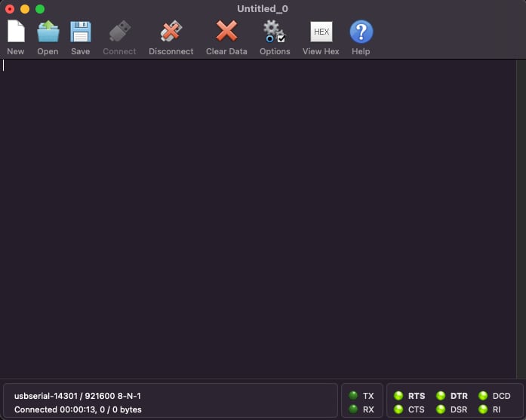526x420 pixels.
Task: Click the grayed-out Connect plug icon
Action: point(120,32)
